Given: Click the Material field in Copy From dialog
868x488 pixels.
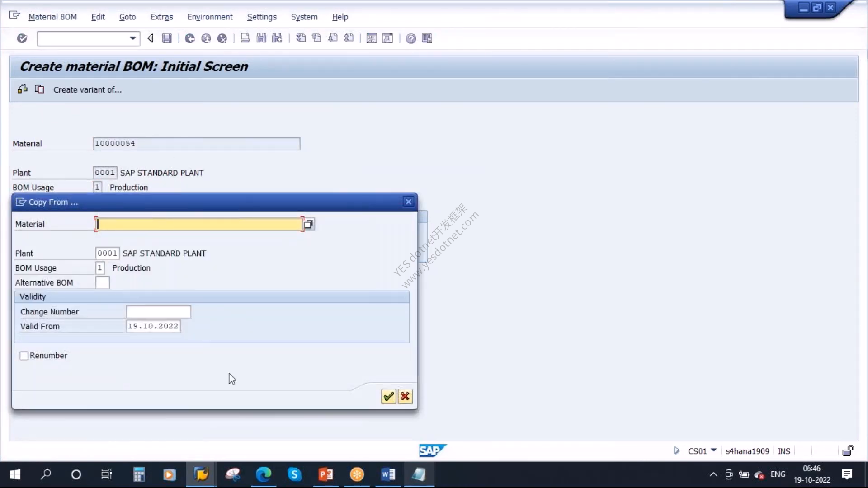Looking at the screenshot, I should click(x=199, y=224).
